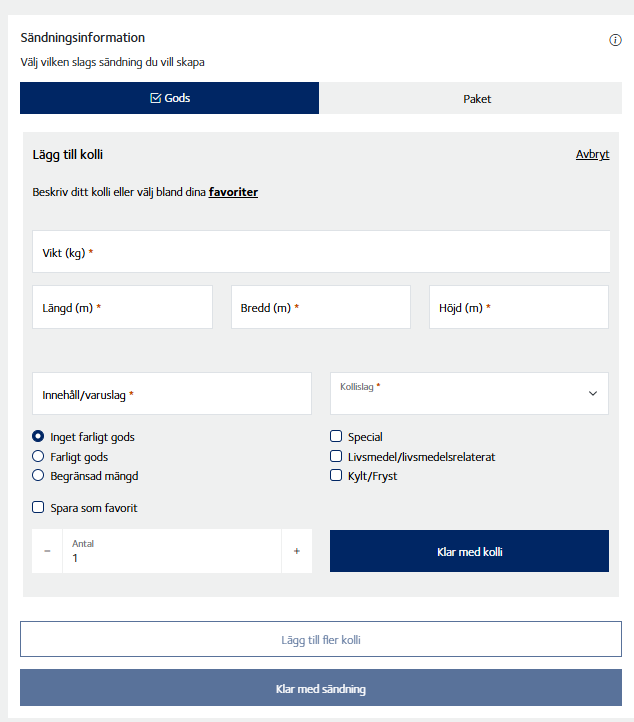Switch to the Paket tab
634x722 pixels.
pyautogui.click(x=476, y=99)
